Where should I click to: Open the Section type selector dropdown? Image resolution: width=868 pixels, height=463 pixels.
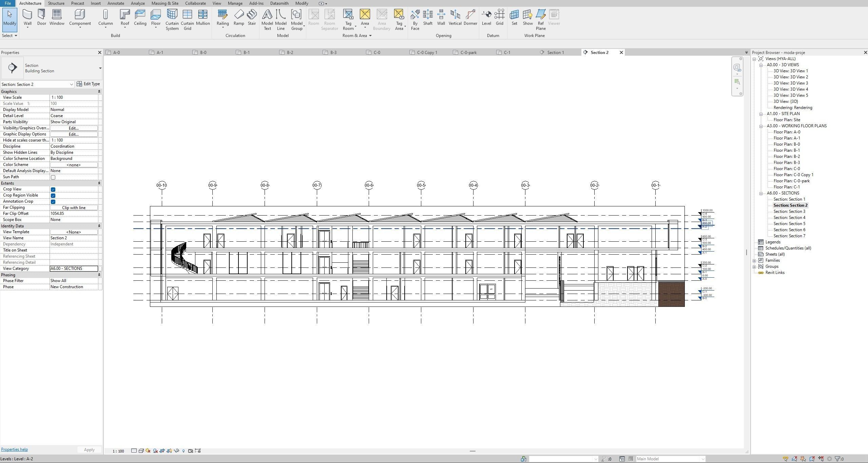(x=100, y=68)
